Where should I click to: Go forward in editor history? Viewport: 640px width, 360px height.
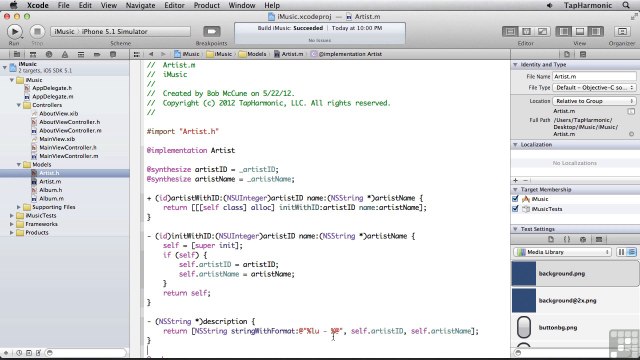click(x=163, y=54)
